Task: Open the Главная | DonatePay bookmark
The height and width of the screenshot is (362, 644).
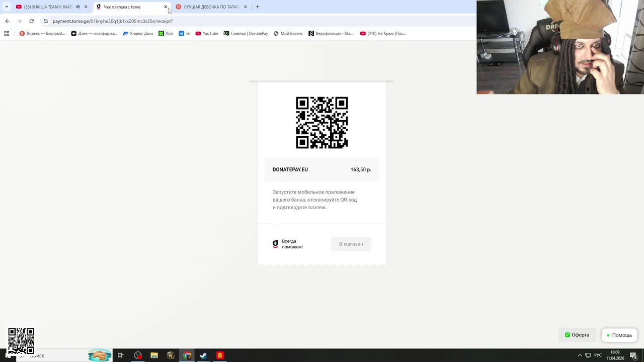Action: point(246,34)
